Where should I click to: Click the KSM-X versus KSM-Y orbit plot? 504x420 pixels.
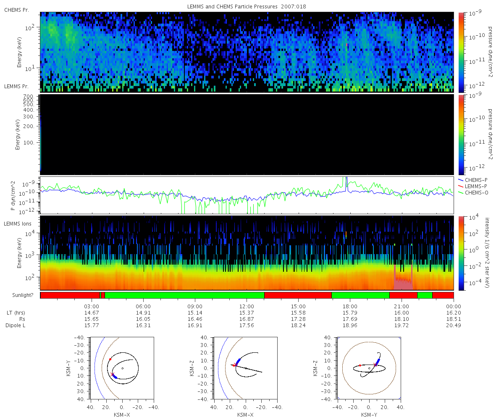122,368
